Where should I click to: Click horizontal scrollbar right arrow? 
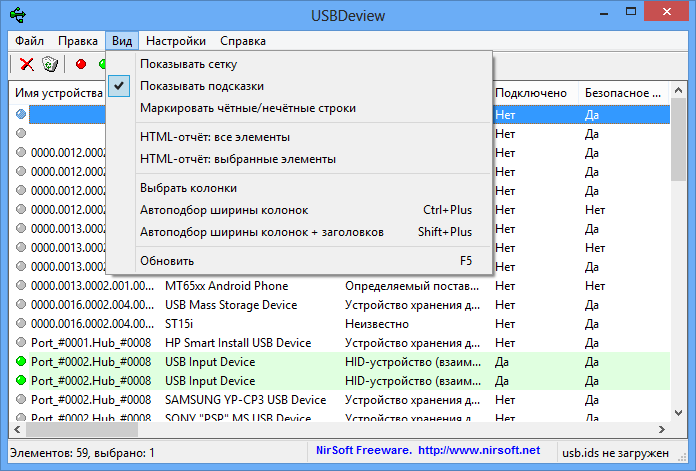click(662, 429)
